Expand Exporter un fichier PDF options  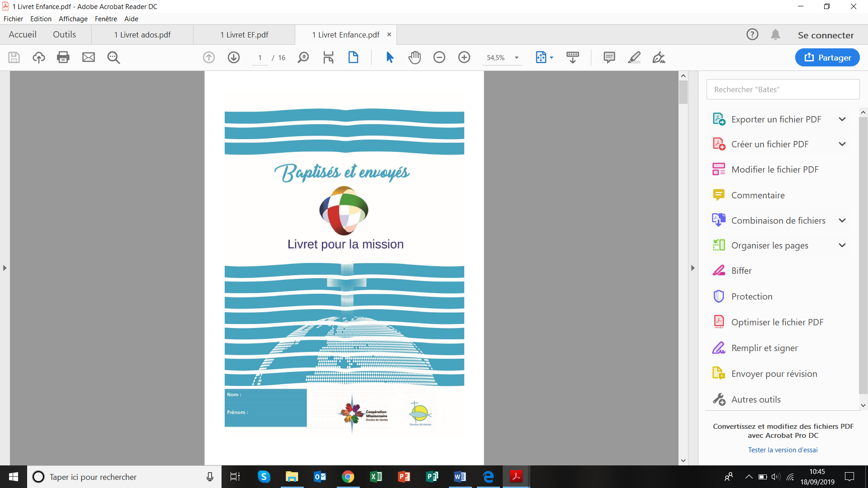point(842,119)
